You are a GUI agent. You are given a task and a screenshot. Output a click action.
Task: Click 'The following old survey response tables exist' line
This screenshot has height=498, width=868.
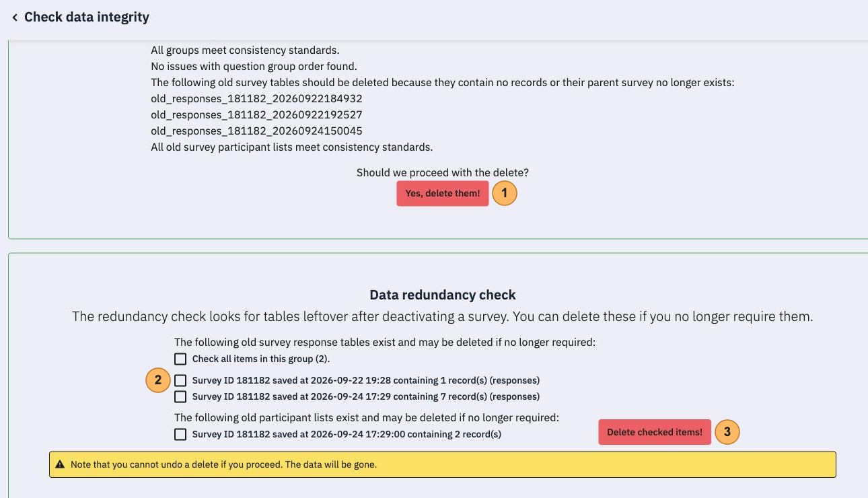point(385,342)
